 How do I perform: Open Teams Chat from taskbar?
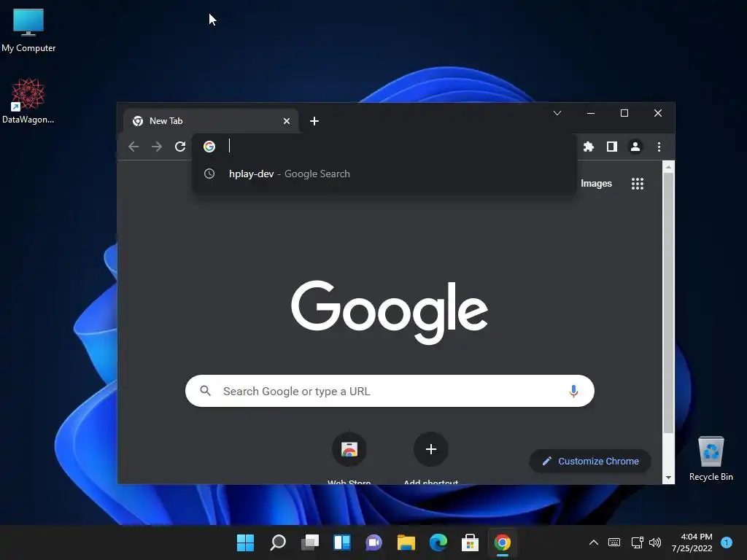(x=374, y=542)
